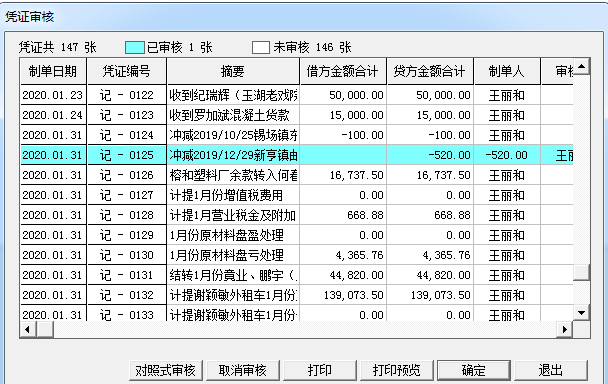The image size is (608, 384).
Task: Select voucher 记 - 0123
Action: click(x=127, y=115)
